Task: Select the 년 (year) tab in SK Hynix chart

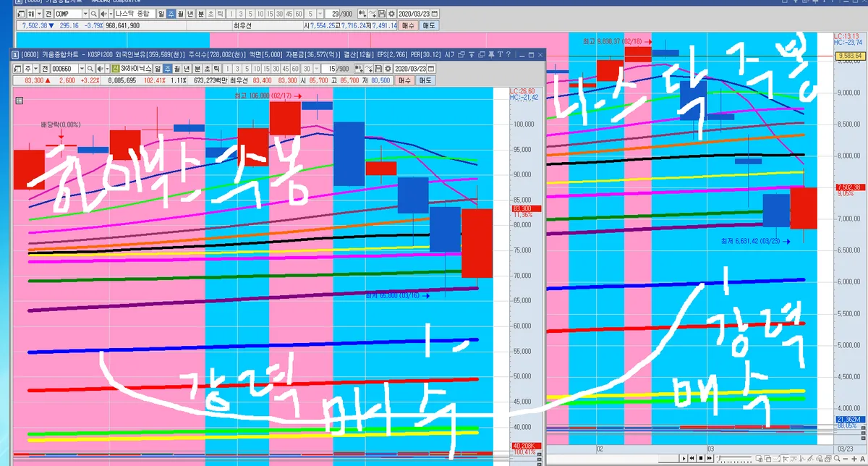Action: point(186,67)
